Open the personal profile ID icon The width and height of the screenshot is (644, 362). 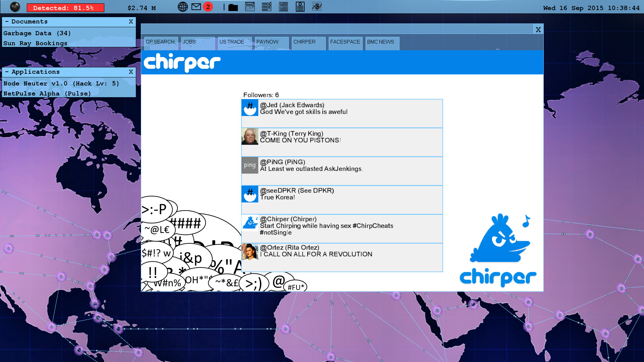(300, 6)
